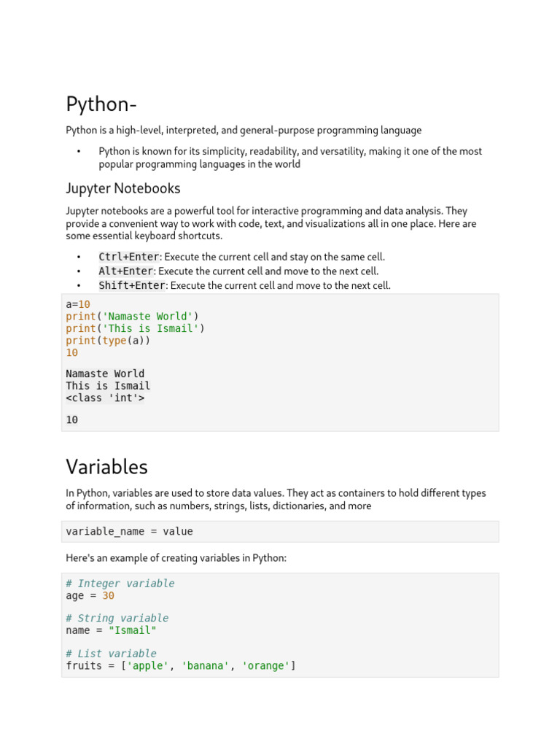560x747 pixels.
Task: Click the "Namaste World" output line
Action: 105,374
